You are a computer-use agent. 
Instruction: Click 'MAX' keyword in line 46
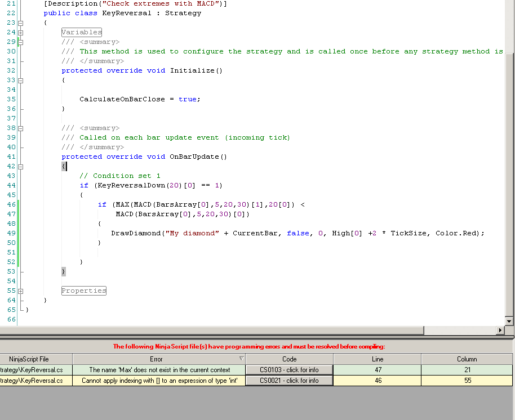tap(122, 205)
